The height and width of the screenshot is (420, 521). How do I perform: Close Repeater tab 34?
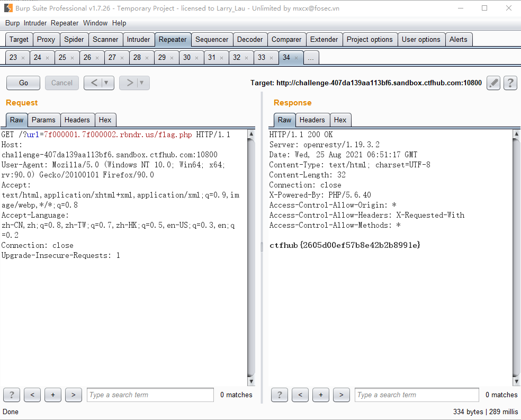[x=296, y=58]
